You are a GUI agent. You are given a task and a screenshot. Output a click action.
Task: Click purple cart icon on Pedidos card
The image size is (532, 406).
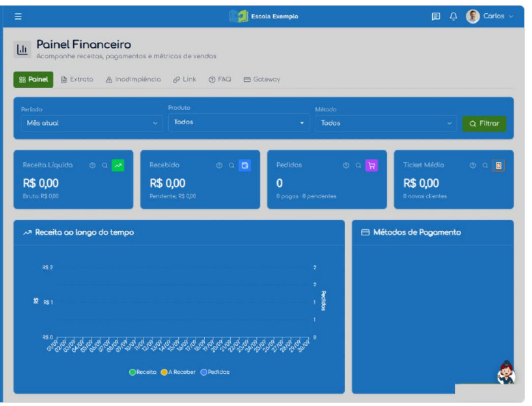point(372,165)
